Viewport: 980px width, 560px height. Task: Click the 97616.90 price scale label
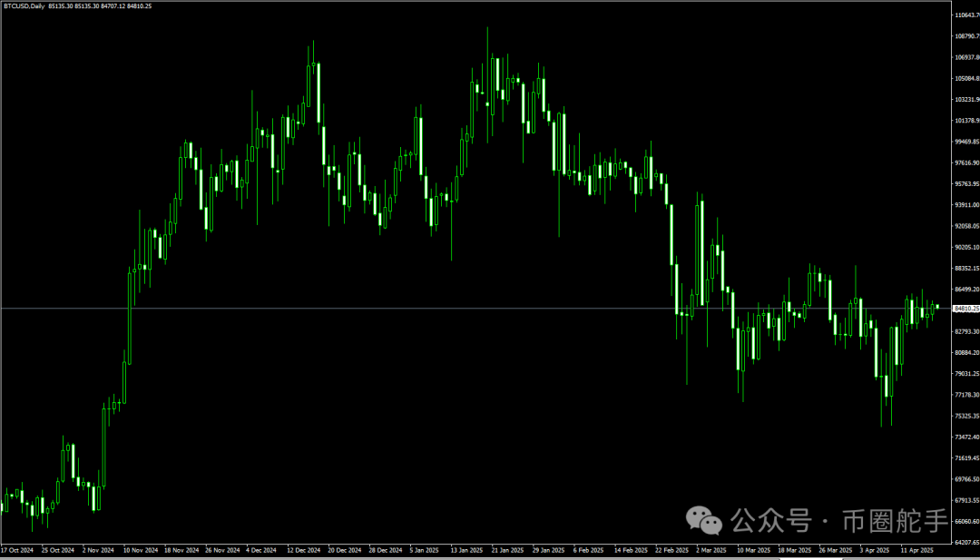click(x=966, y=163)
